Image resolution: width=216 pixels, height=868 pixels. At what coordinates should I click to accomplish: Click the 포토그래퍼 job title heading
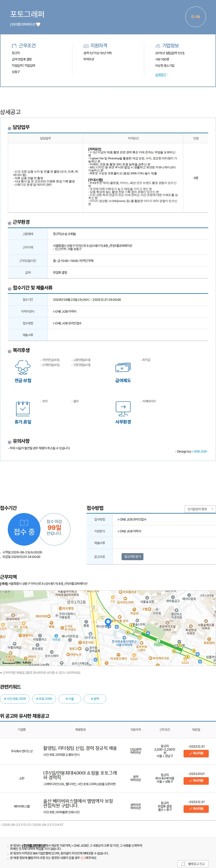click(27, 14)
